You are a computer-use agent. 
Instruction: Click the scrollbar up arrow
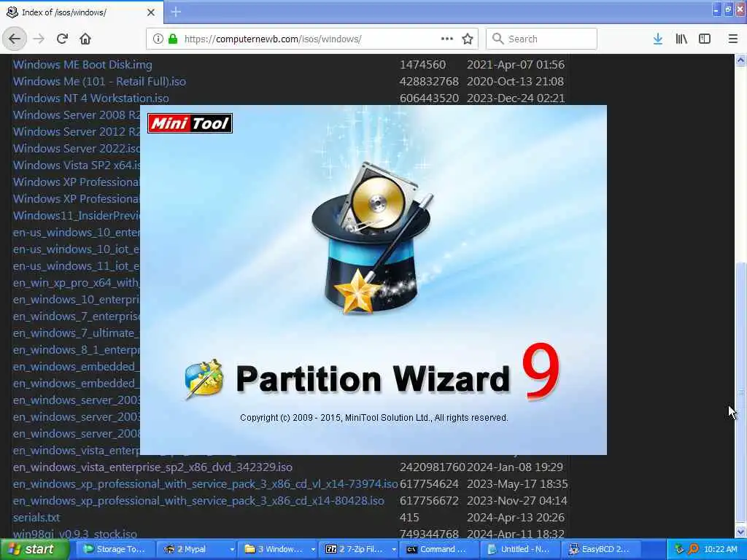tap(740, 60)
